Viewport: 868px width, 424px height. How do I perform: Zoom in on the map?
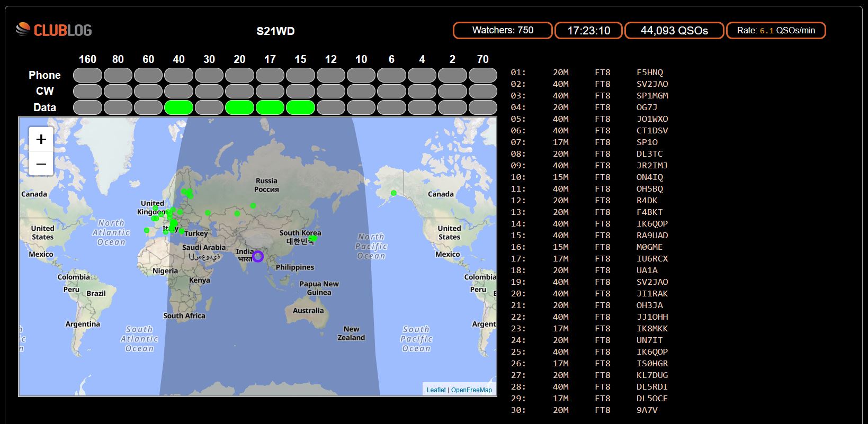click(41, 139)
